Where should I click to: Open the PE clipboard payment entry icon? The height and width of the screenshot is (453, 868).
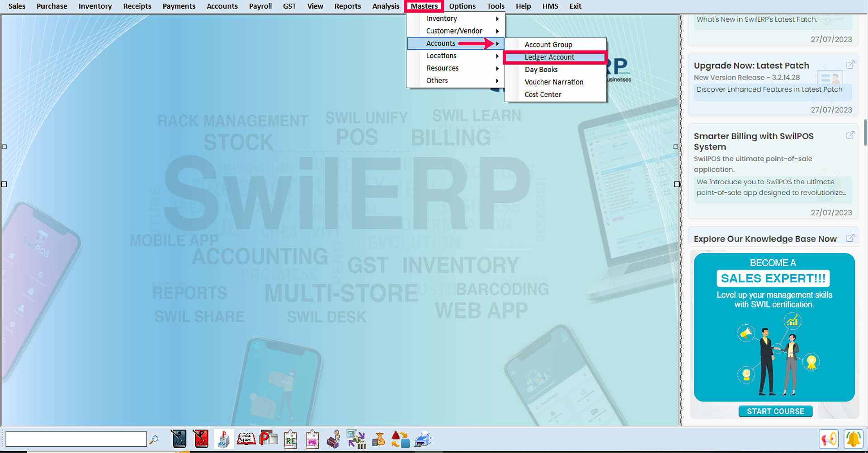pos(312,439)
